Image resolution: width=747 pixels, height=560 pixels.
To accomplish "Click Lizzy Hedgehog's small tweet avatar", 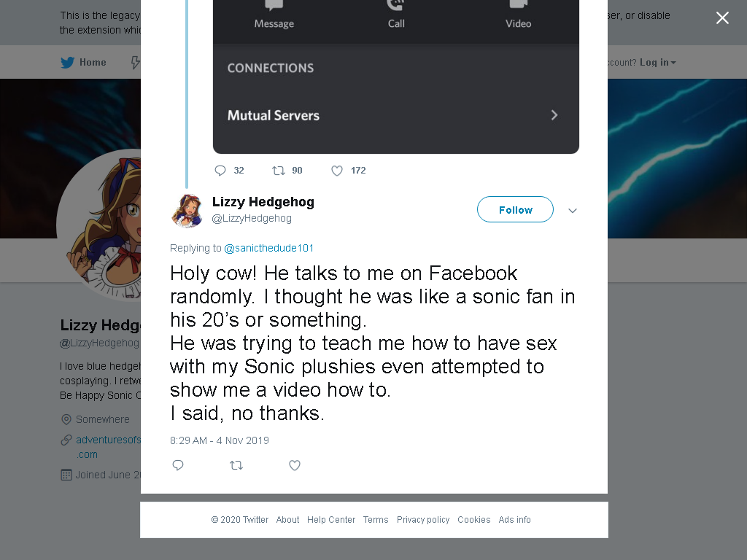I will pos(187,211).
